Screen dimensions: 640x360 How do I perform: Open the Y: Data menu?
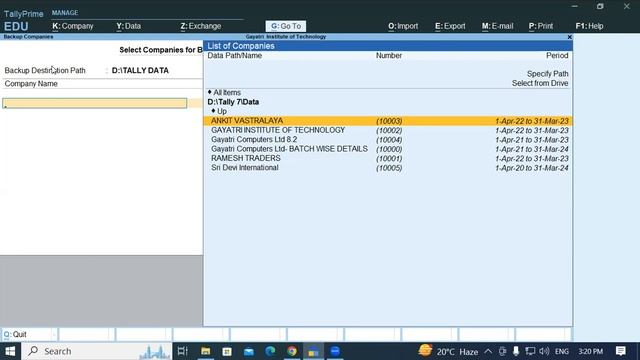(129, 26)
